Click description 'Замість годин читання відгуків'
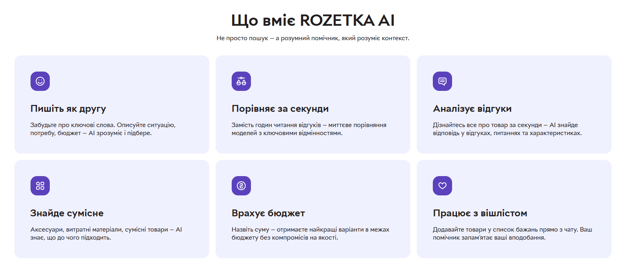 pos(309,129)
